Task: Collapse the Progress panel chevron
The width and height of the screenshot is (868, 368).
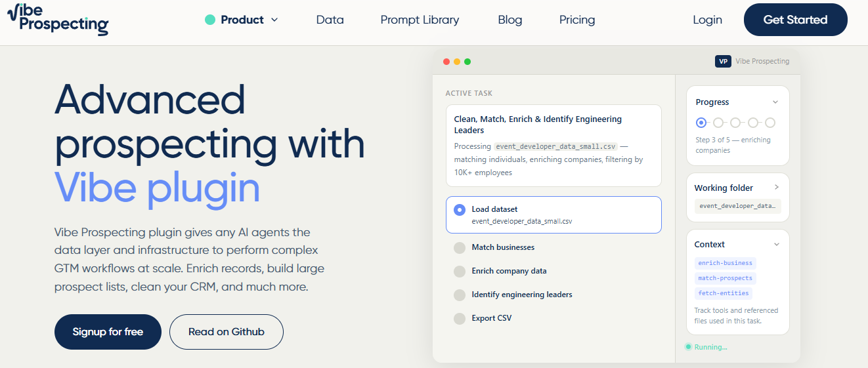Action: point(775,102)
